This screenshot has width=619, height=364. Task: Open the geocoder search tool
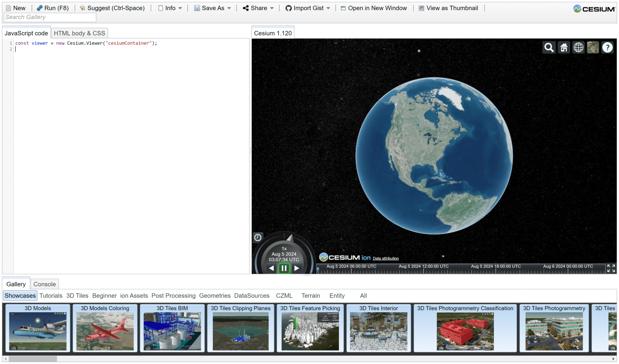[x=549, y=47]
